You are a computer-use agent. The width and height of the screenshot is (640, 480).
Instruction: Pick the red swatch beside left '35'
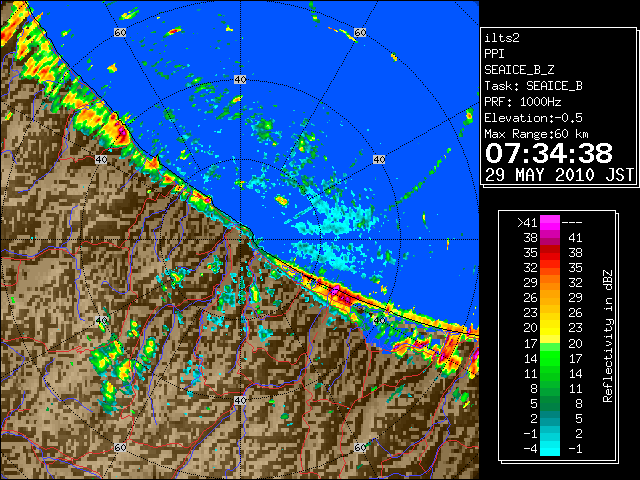tap(550, 253)
